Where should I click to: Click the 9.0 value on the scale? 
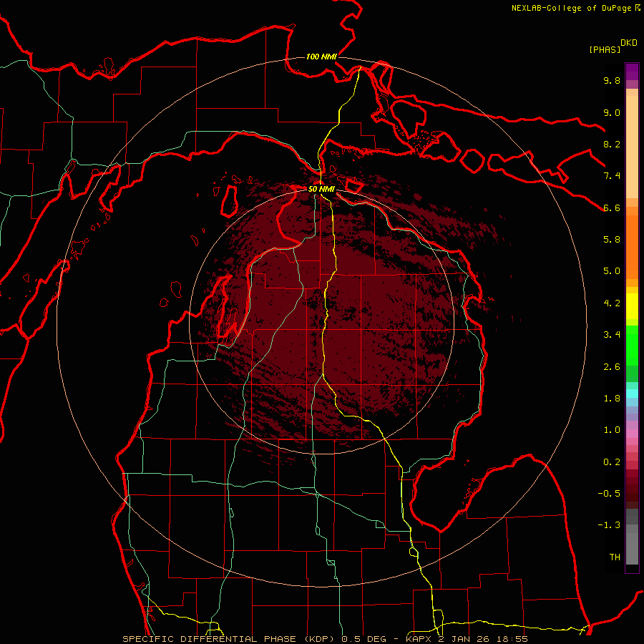tap(612, 113)
